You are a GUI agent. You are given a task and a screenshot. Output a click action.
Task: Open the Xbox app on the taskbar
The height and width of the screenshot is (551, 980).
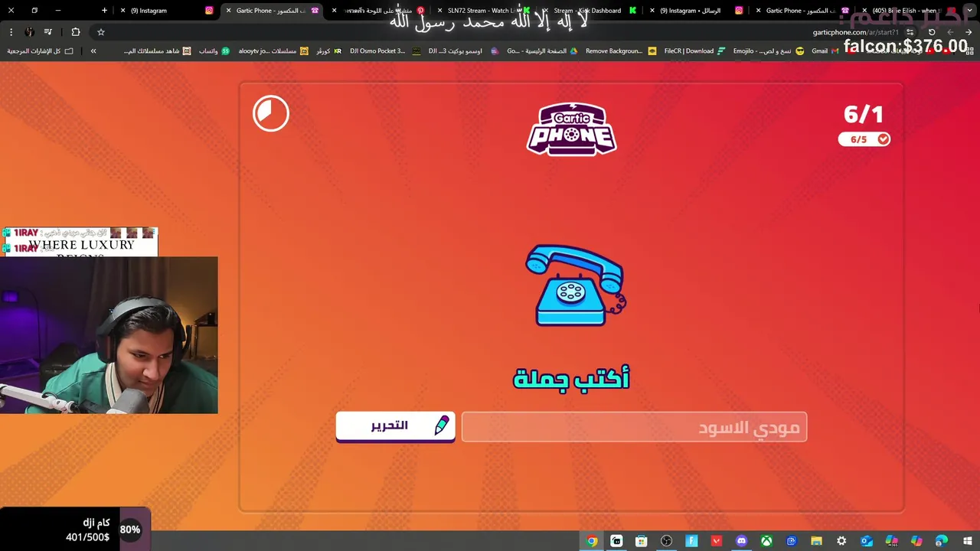(766, 541)
